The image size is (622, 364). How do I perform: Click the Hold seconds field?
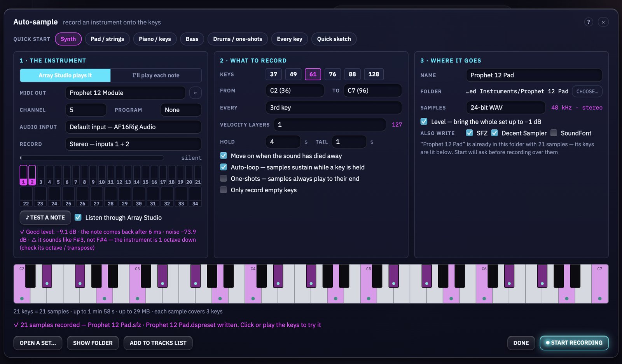coord(283,142)
